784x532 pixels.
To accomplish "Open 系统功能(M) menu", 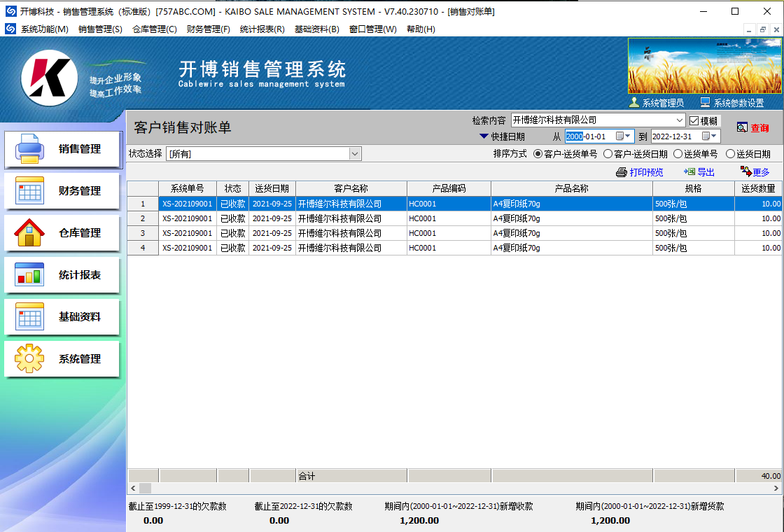I will click(45, 29).
